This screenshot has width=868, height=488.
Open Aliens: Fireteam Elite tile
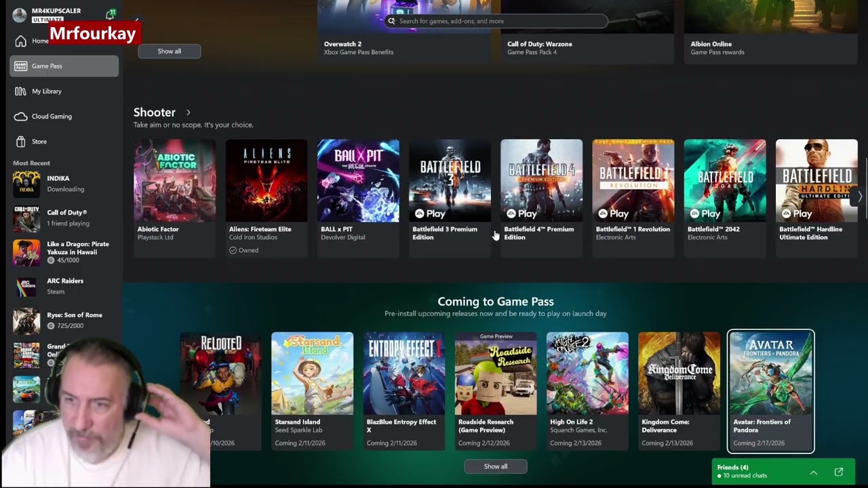[x=267, y=197]
